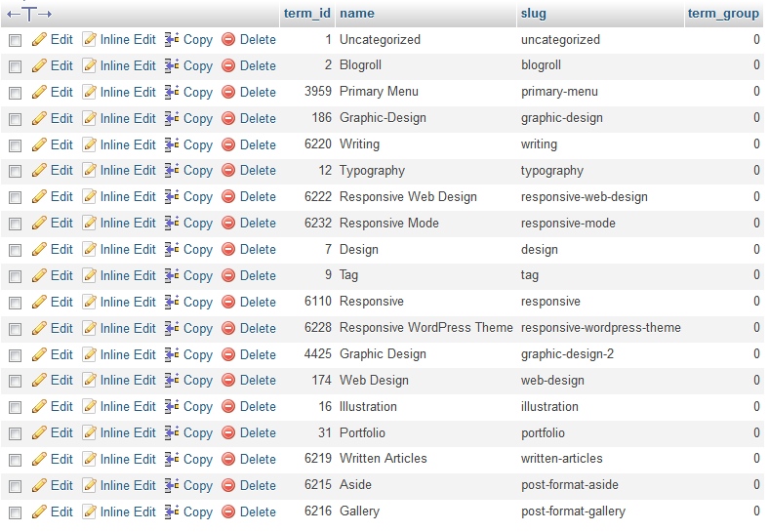
Task: Sort table by name column header
Action: coord(357,14)
